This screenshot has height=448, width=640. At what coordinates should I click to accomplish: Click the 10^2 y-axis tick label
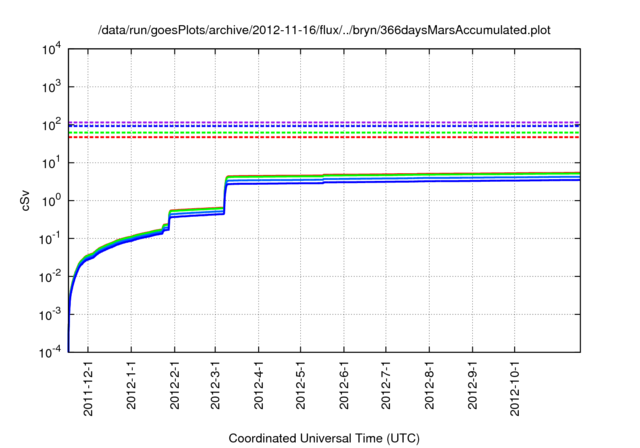point(52,124)
